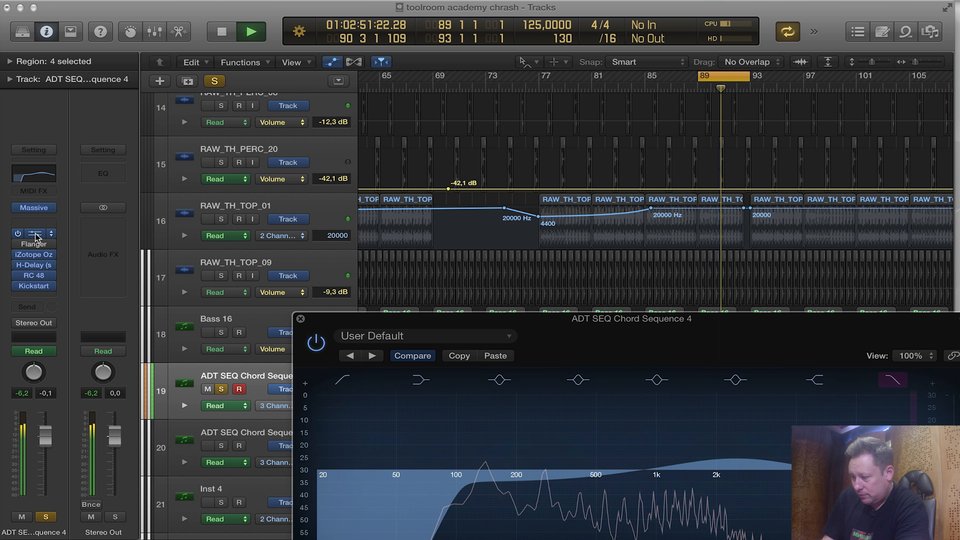Image resolution: width=960 pixels, height=540 pixels.
Task: Open Read automation mode on RAW_TH_PERC_20
Action: click(x=226, y=179)
